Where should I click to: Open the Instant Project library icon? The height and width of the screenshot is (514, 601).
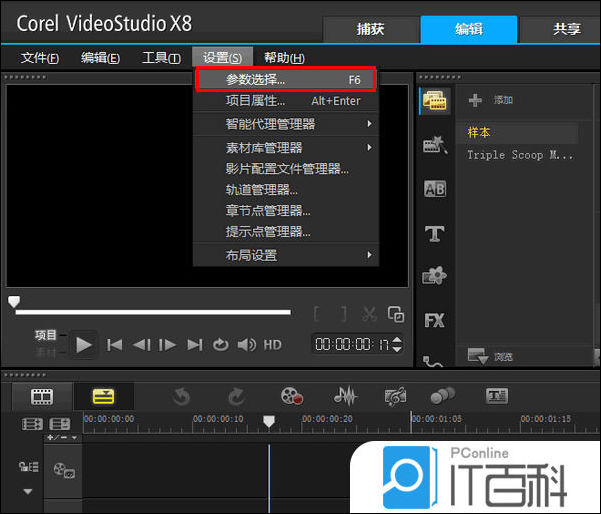(434, 145)
